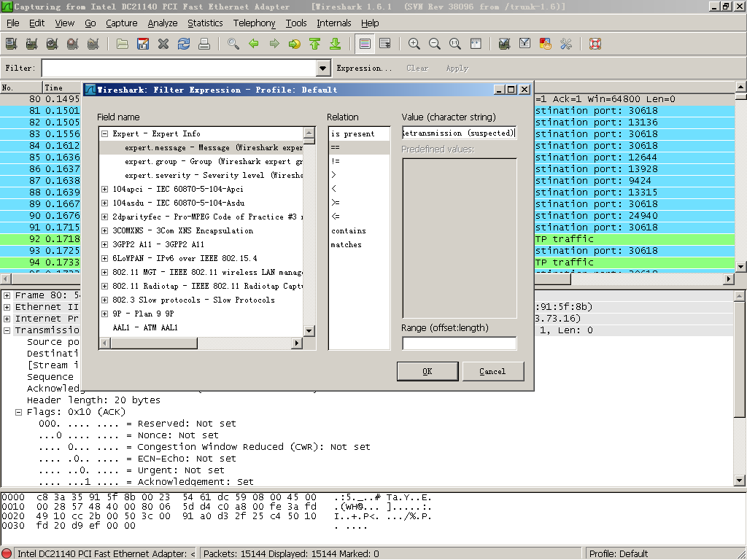Image resolution: width=747 pixels, height=560 pixels.
Task: Jump to the first packet
Action: click(x=315, y=44)
